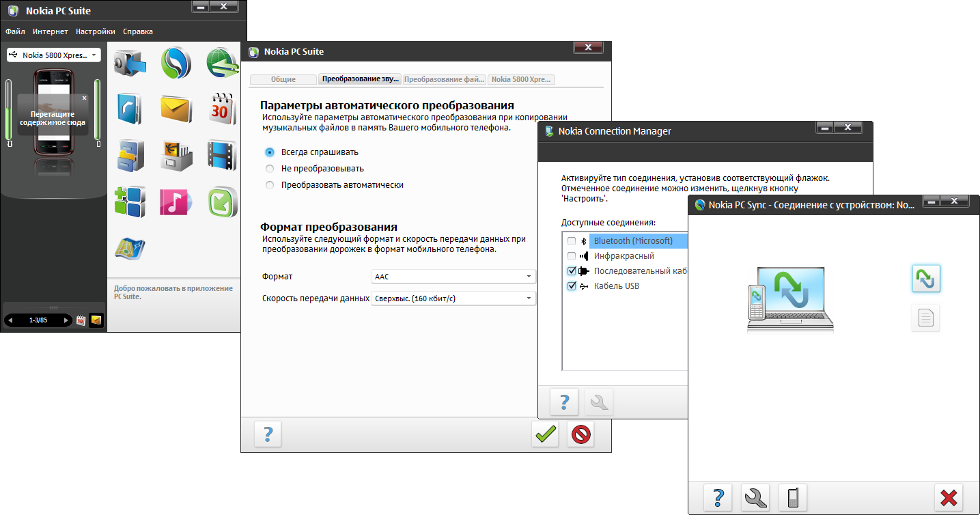The height and width of the screenshot is (515, 980).
Task: Uncheck the 'Последовательный каб' connection checkbox
Action: click(x=571, y=271)
